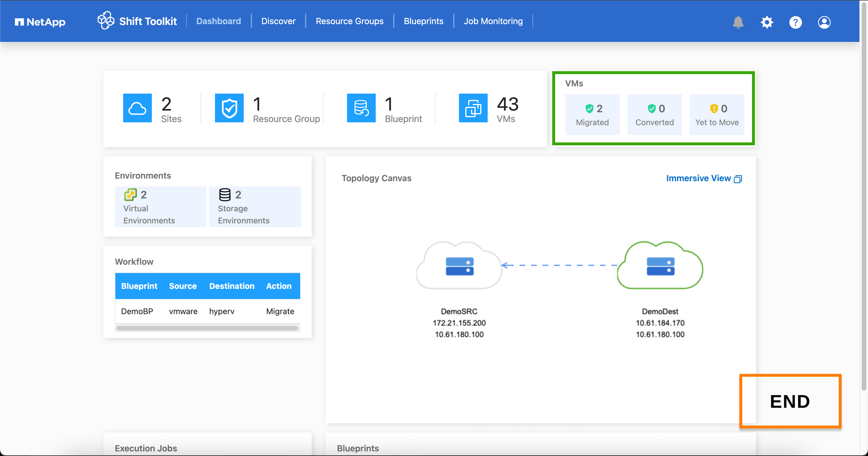Go to the Dashboard tab
The width and height of the screenshot is (868, 456).
point(218,21)
